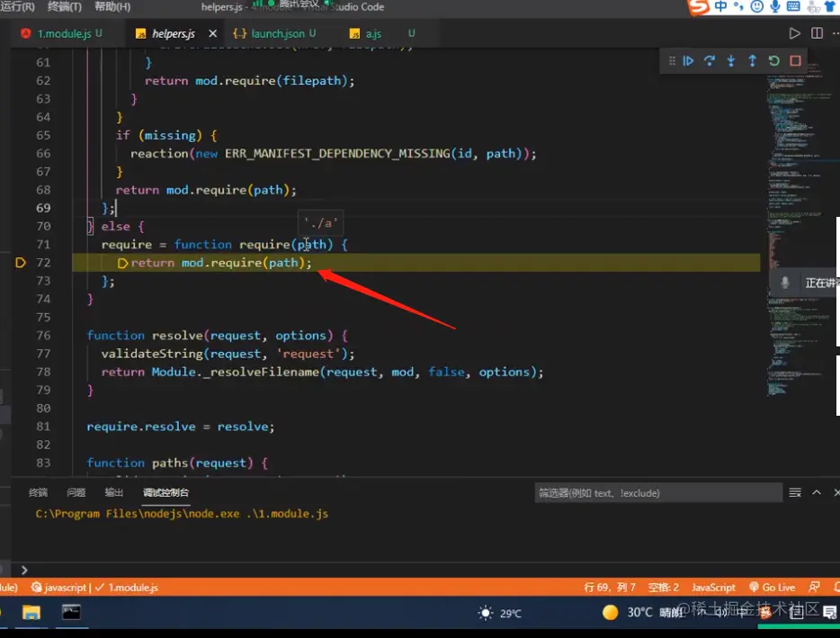Open File Explorer from the taskbar
Image resolution: width=840 pixels, height=638 pixels.
(x=31, y=612)
